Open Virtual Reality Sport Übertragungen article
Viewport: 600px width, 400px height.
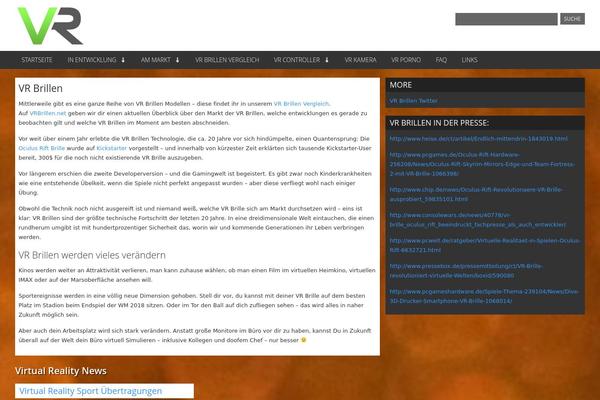tap(91, 391)
